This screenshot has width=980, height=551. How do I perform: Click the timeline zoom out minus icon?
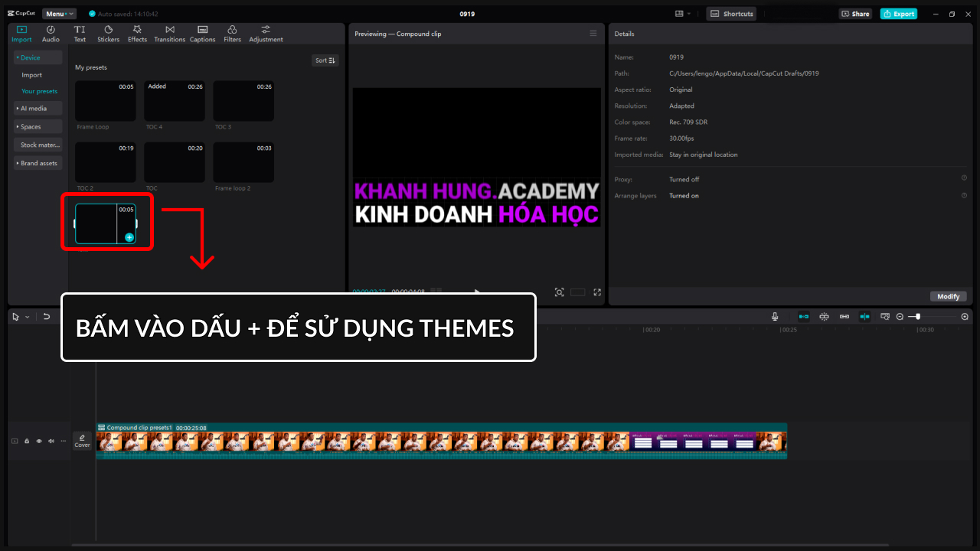(x=900, y=317)
